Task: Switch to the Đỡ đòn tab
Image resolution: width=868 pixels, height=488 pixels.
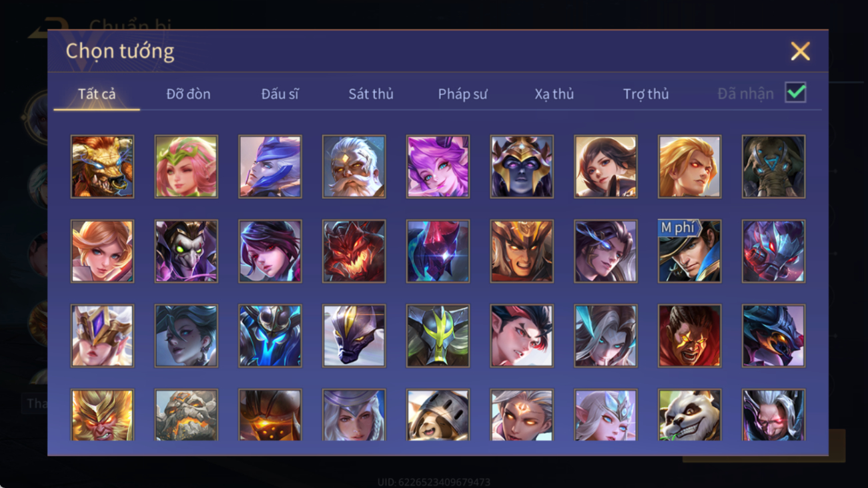Action: click(188, 94)
